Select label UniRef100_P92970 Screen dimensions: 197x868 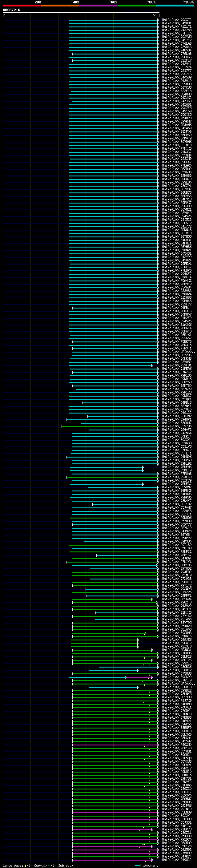pyautogui.click(x=177, y=840)
